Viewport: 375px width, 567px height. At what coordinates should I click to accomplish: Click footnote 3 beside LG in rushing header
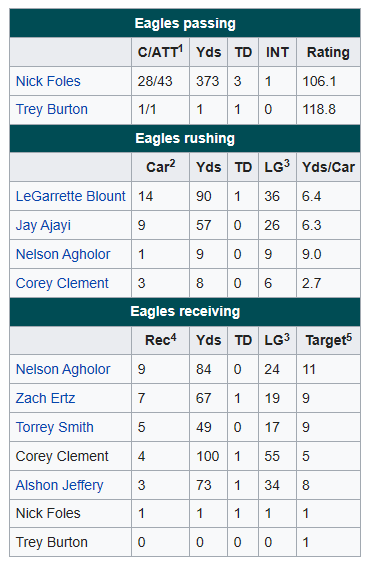coord(287,163)
